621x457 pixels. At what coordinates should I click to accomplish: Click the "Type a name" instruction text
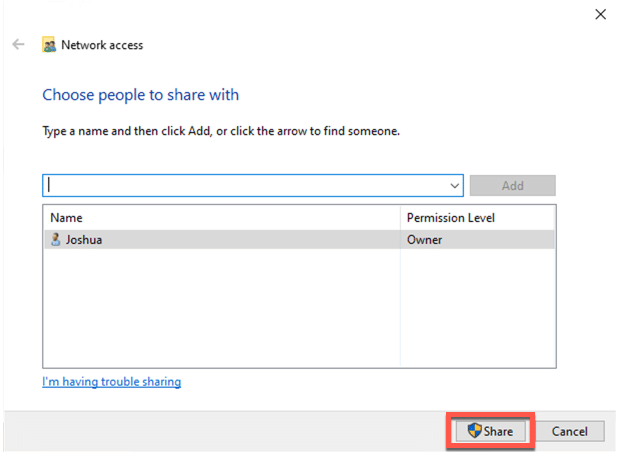pyautogui.click(x=220, y=131)
